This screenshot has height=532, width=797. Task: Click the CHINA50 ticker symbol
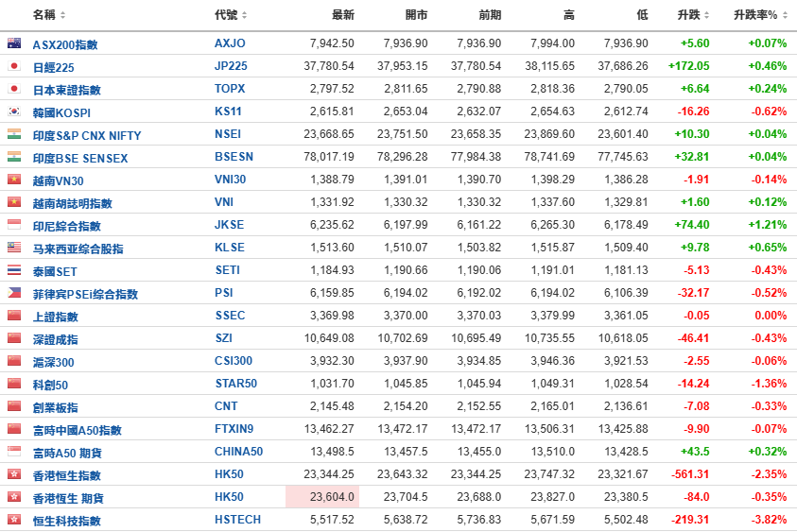pos(238,452)
